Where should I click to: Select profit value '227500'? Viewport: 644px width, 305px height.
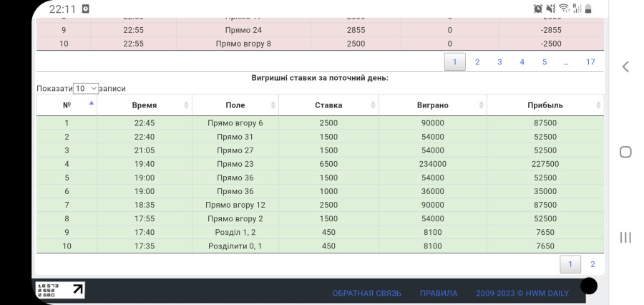(545, 164)
